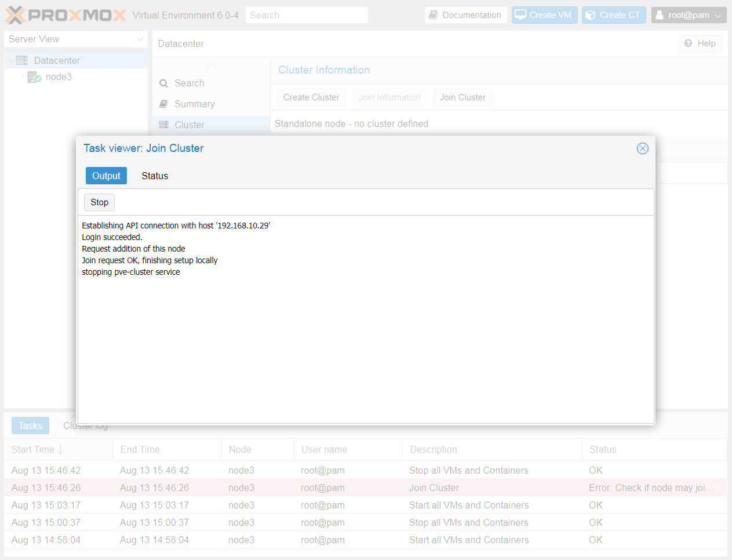Sort by Status column header

tap(655, 449)
